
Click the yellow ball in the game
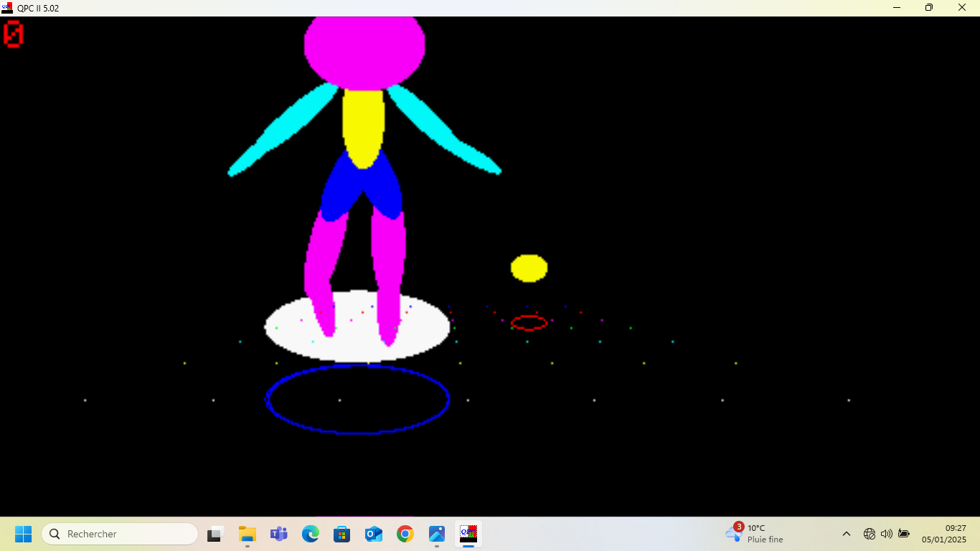pyautogui.click(x=529, y=268)
